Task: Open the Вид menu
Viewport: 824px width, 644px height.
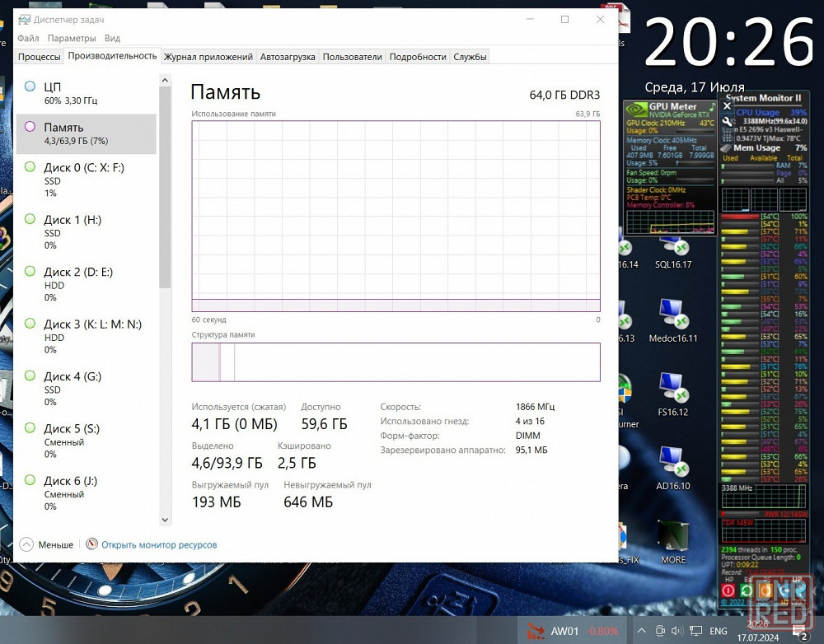Action: tap(112, 39)
